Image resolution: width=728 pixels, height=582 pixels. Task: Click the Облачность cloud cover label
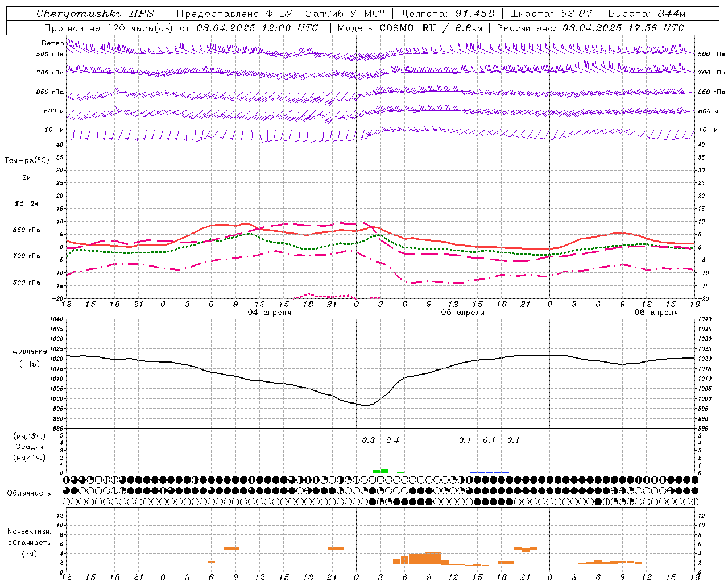click(29, 493)
